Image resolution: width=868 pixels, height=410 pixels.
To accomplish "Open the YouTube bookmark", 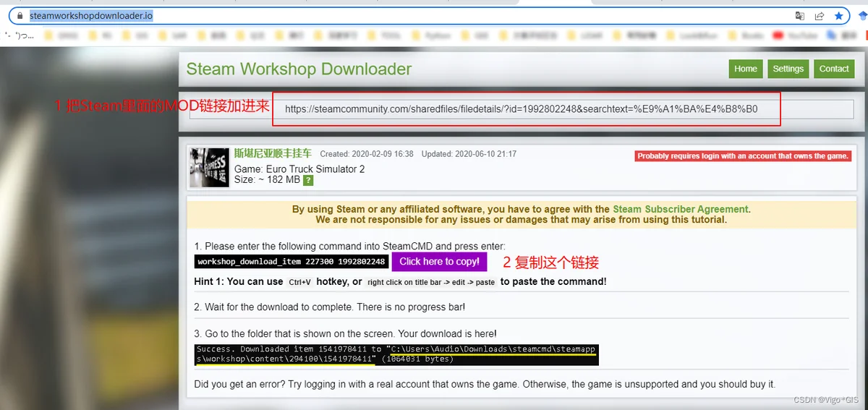I will pyautogui.click(x=794, y=35).
